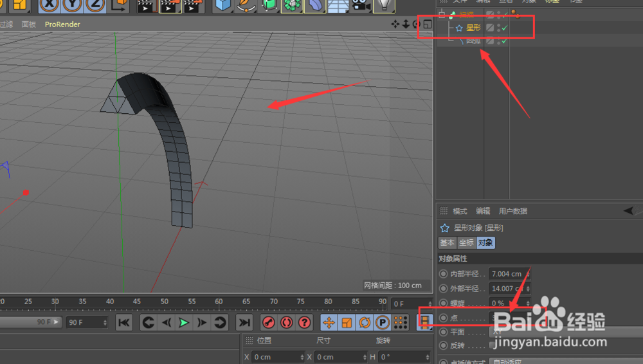Image resolution: width=643 pixels, height=364 pixels.
Task: Click the render to picture viewer icon
Action: coord(170,6)
